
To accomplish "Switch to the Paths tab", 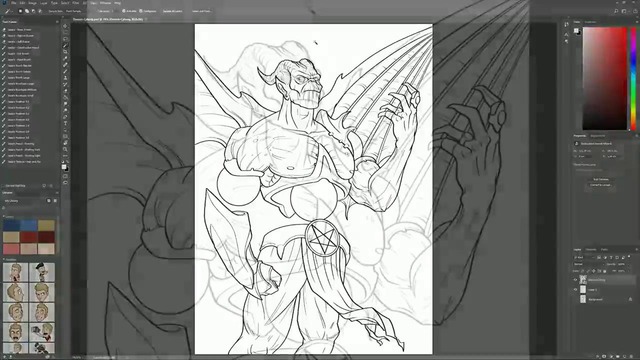I will click(604, 249).
